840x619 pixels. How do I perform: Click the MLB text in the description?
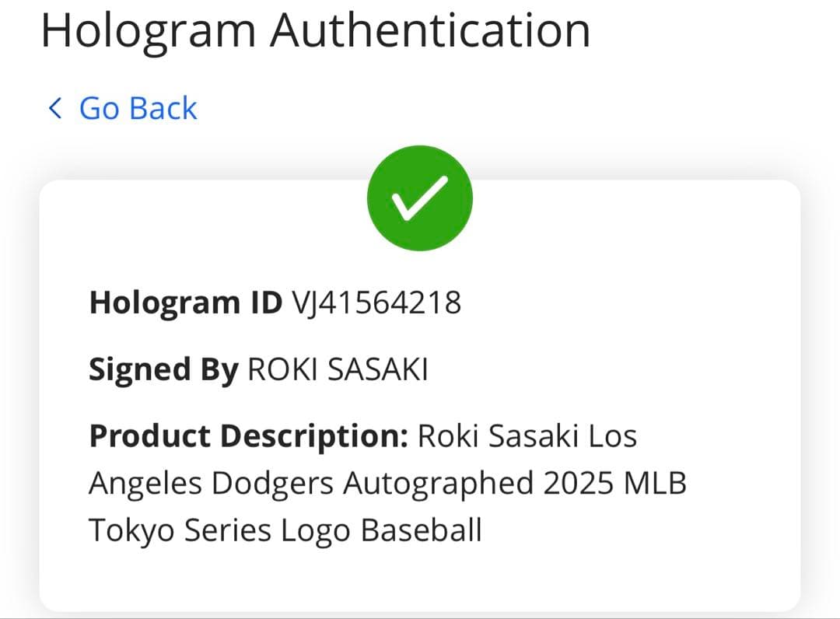[656, 484]
